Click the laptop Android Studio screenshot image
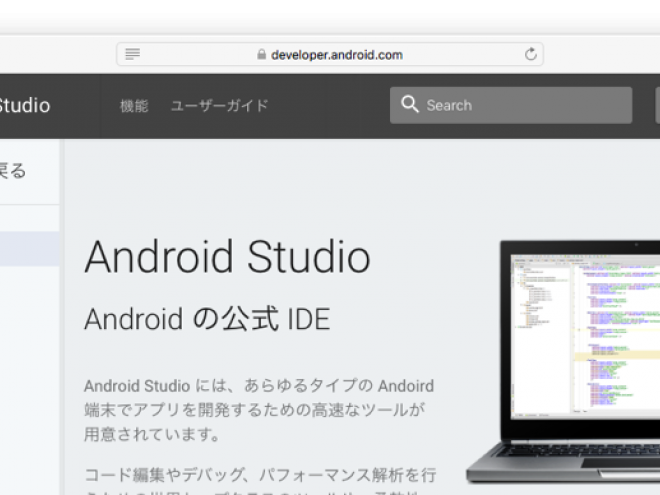This screenshot has height=495, width=660. (x=563, y=362)
